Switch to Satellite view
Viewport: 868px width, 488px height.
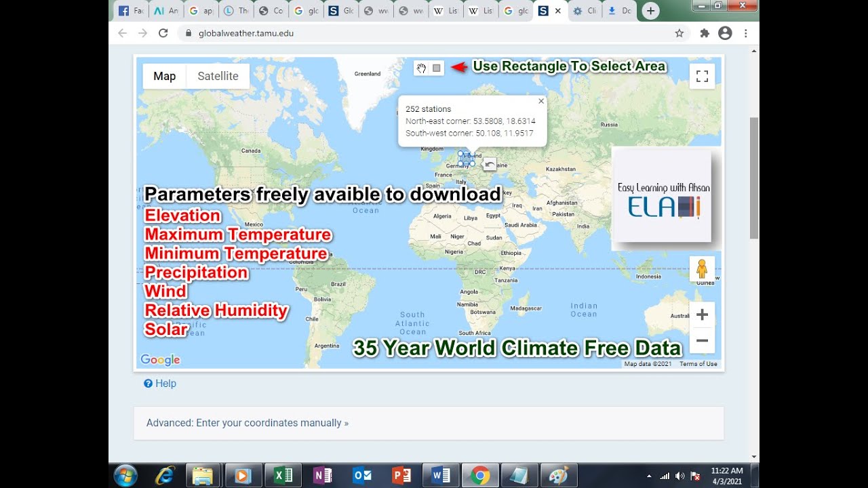click(218, 76)
